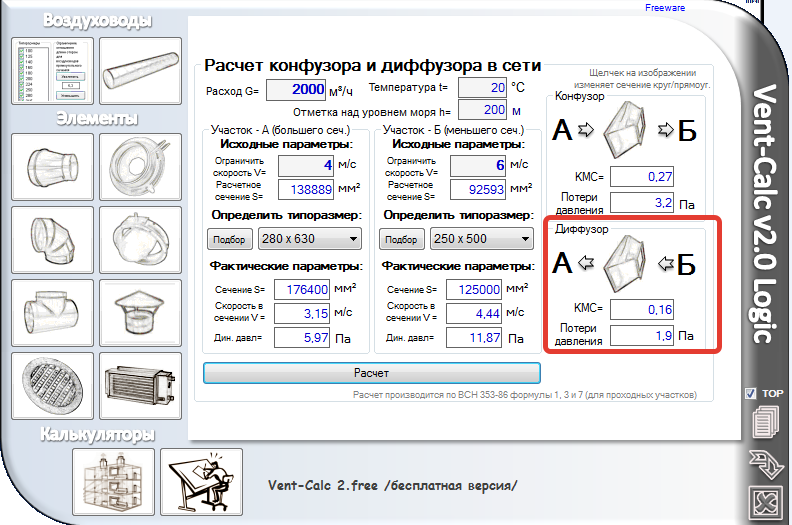Edit the temperature t field
Viewport: 792px width, 525px height.
coord(482,87)
